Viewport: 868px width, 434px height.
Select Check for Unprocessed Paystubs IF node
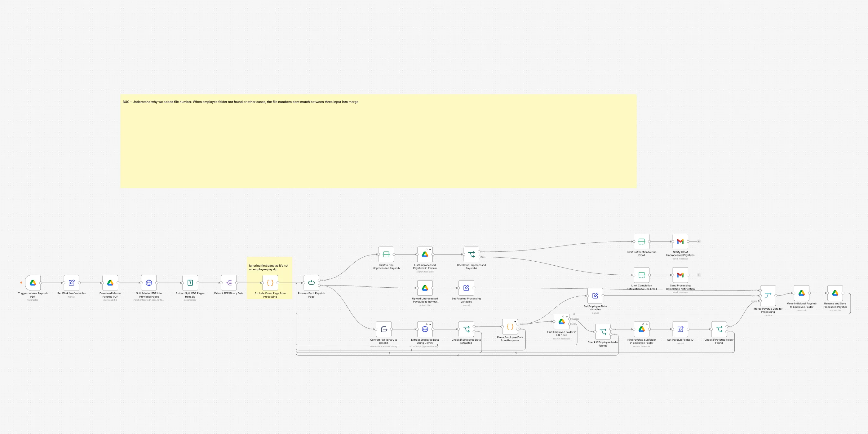[472, 255]
